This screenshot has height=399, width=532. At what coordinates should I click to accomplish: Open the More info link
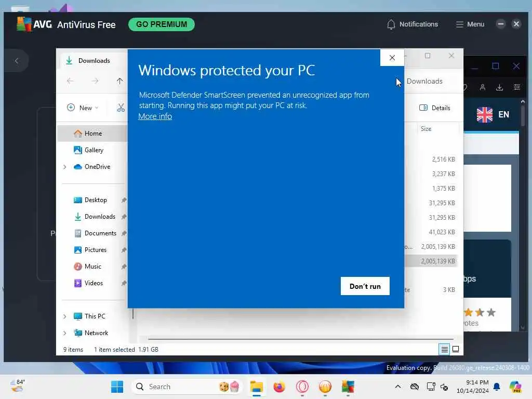coord(155,116)
